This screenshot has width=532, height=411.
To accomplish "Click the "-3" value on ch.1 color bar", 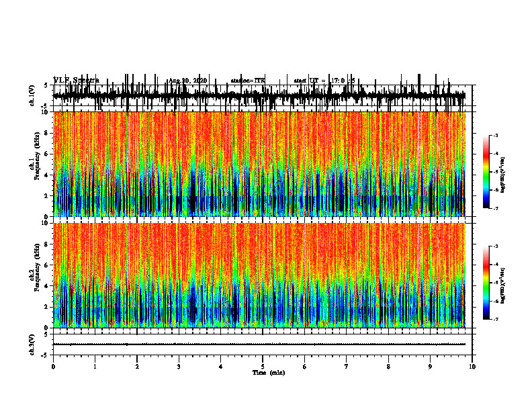I will click(x=495, y=135).
